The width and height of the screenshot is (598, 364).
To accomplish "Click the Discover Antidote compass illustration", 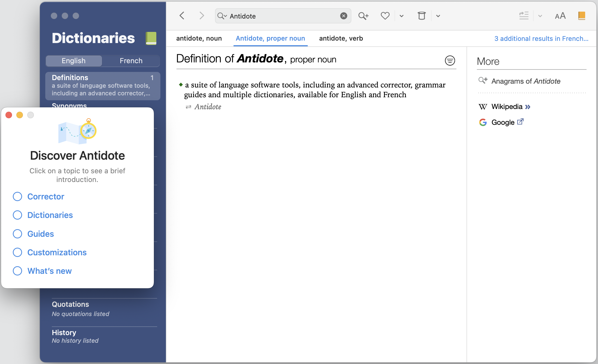I will click(x=77, y=131).
